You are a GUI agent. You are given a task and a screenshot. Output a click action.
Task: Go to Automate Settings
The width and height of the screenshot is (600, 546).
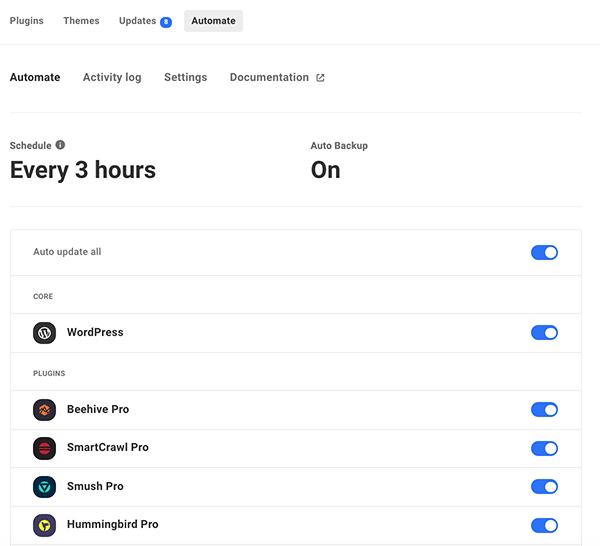tap(186, 77)
